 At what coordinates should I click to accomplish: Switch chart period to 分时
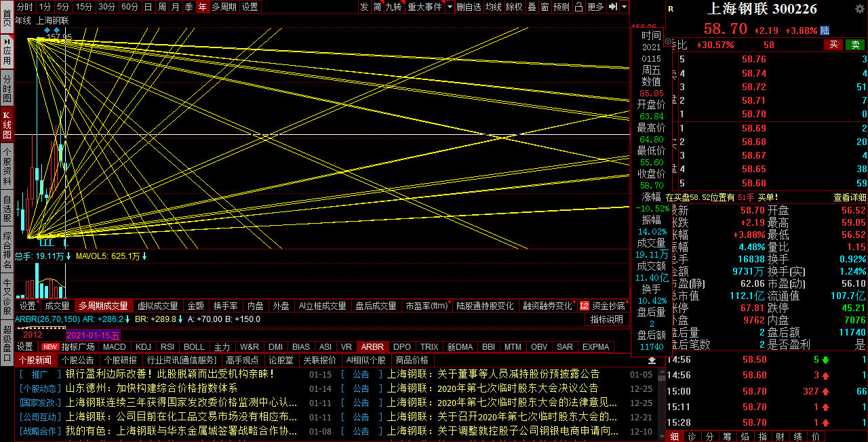[x=24, y=7]
